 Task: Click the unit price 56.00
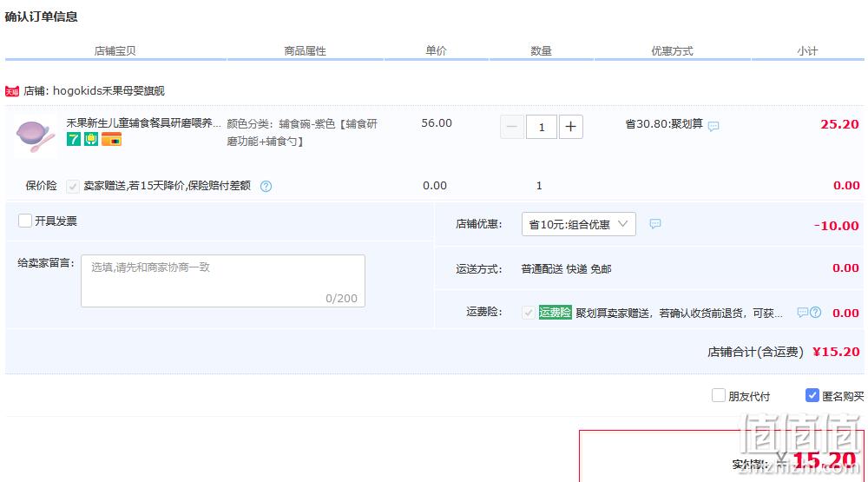[437, 123]
